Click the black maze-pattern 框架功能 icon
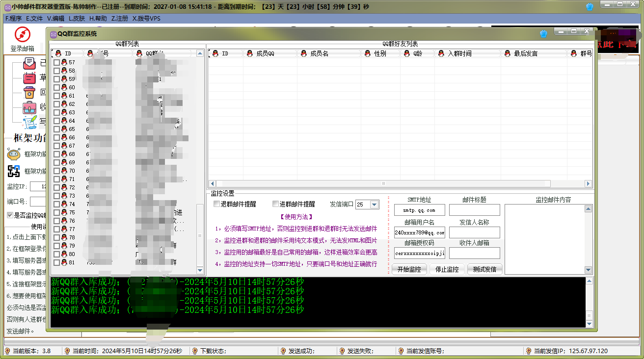The height and width of the screenshot is (359, 644). (14, 171)
